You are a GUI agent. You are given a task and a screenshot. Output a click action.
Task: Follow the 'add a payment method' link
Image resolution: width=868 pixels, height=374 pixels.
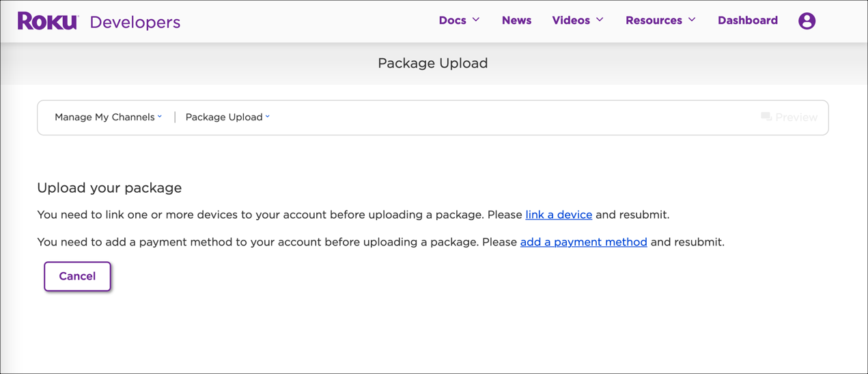coord(584,242)
